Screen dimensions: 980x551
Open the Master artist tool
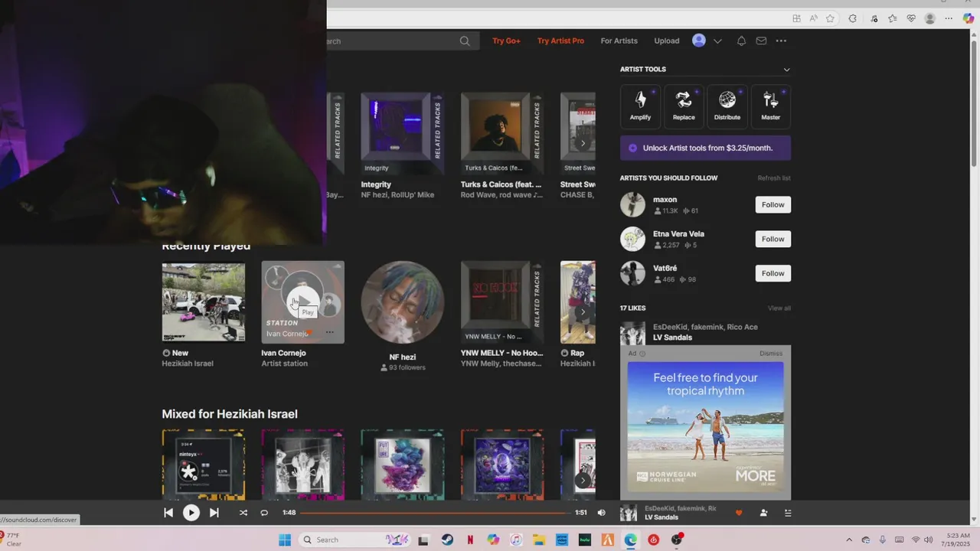click(x=771, y=106)
